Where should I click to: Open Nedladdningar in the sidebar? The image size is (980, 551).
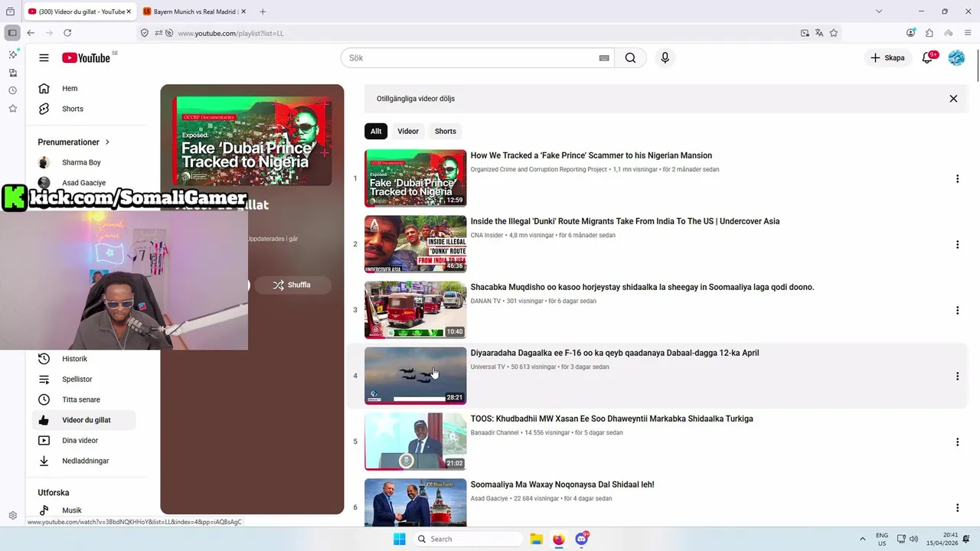pyautogui.click(x=84, y=461)
